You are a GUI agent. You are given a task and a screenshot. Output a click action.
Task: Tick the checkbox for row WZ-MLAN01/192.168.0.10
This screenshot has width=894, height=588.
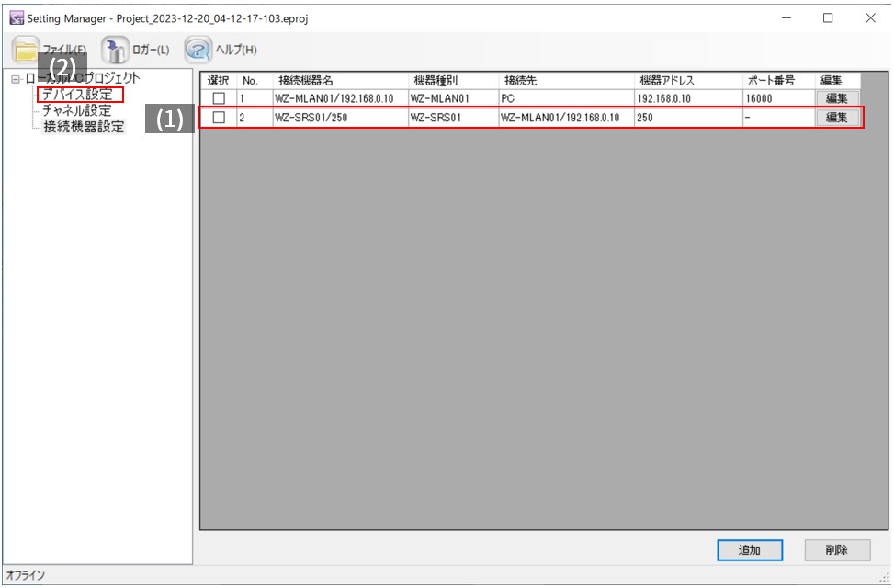[219, 98]
